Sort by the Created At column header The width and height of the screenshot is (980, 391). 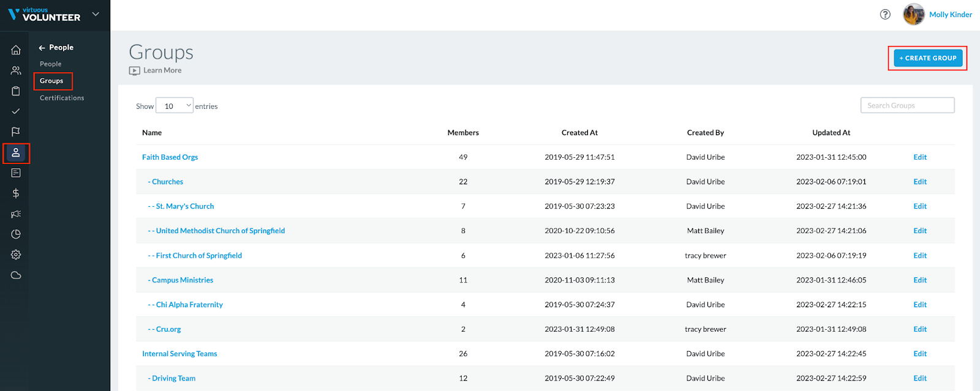[x=579, y=133]
